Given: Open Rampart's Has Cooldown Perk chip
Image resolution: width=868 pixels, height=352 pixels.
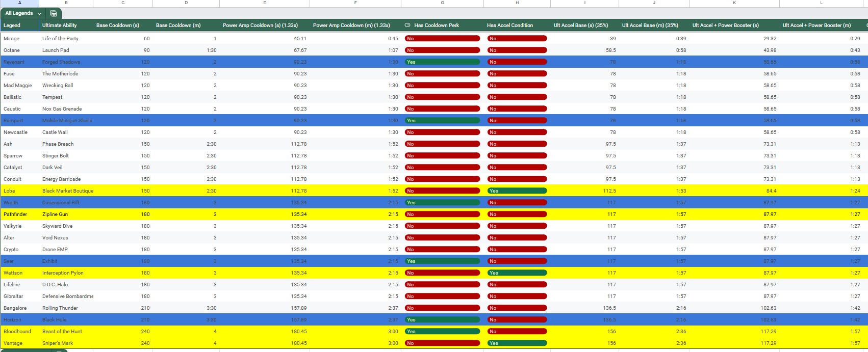Looking at the screenshot, I should pyautogui.click(x=442, y=120).
